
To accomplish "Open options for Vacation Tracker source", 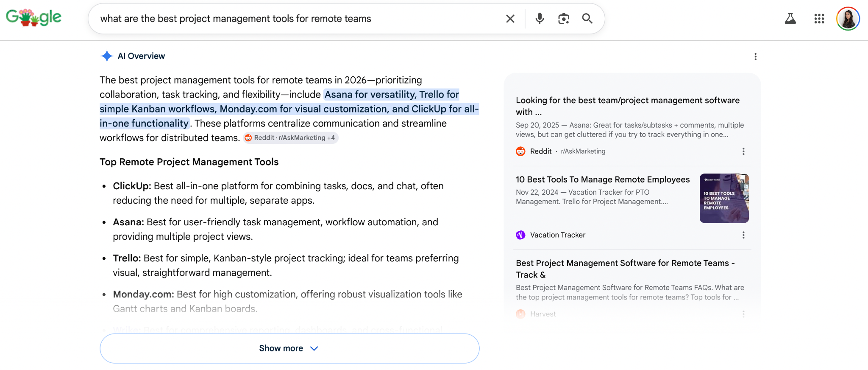I will click(743, 235).
